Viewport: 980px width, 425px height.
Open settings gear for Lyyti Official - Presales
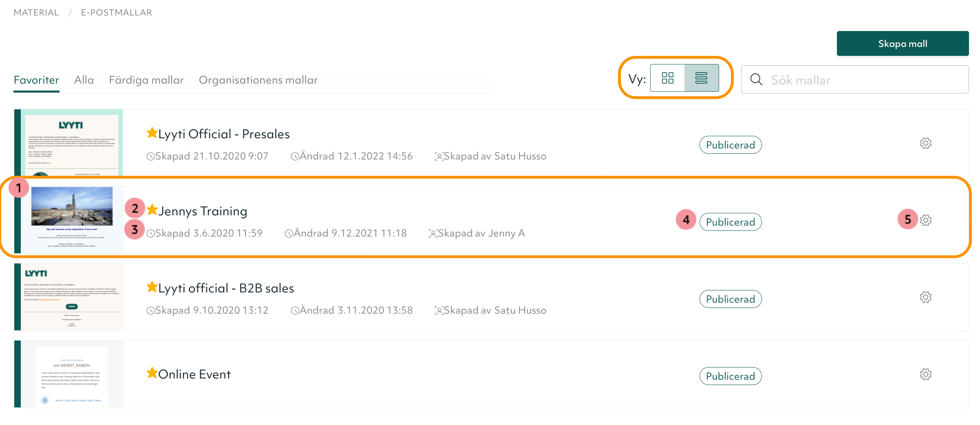pos(925,143)
